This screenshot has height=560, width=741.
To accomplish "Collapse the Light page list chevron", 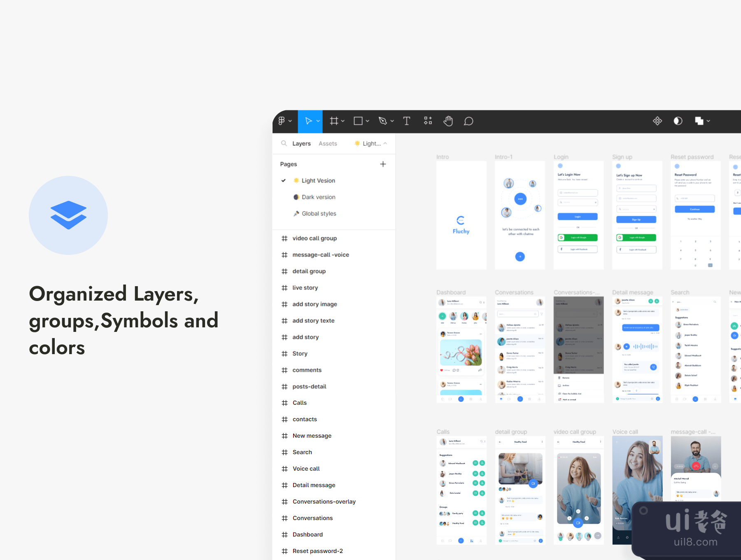I will tap(385, 143).
